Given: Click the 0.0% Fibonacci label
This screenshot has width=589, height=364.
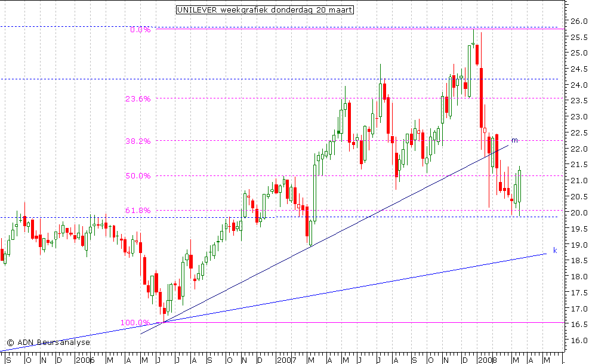Looking at the screenshot, I should tap(140, 30).
